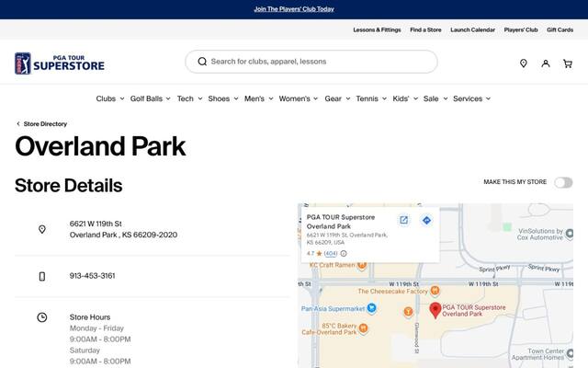Open the Services menu

(x=471, y=98)
